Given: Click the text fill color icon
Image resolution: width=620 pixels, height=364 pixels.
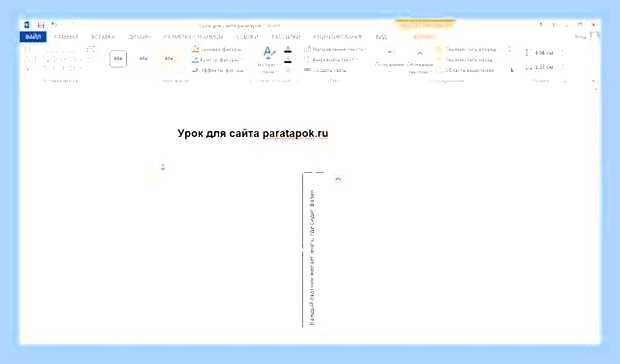Looking at the screenshot, I should [x=288, y=50].
